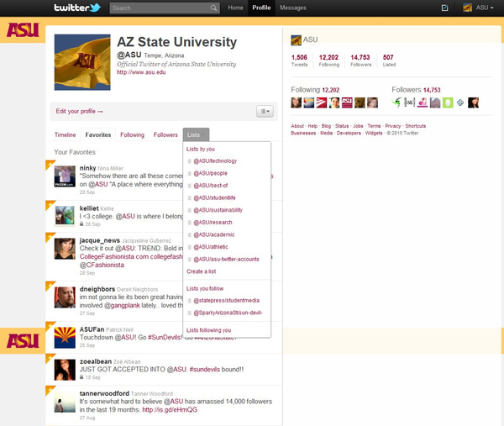Open the @ASU/people list

[x=210, y=173]
